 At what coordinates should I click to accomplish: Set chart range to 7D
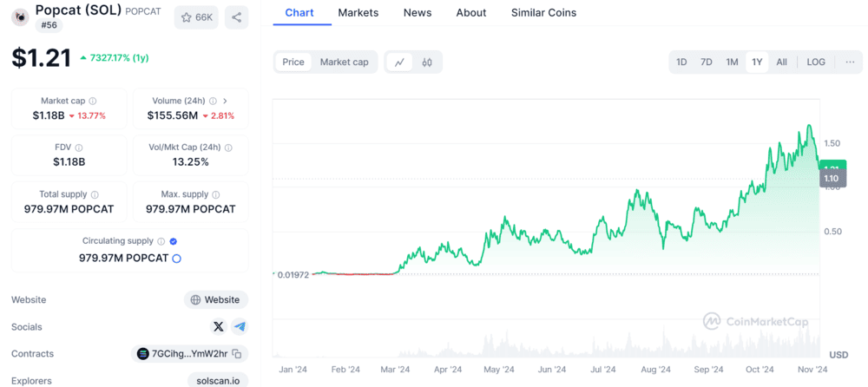tap(707, 62)
